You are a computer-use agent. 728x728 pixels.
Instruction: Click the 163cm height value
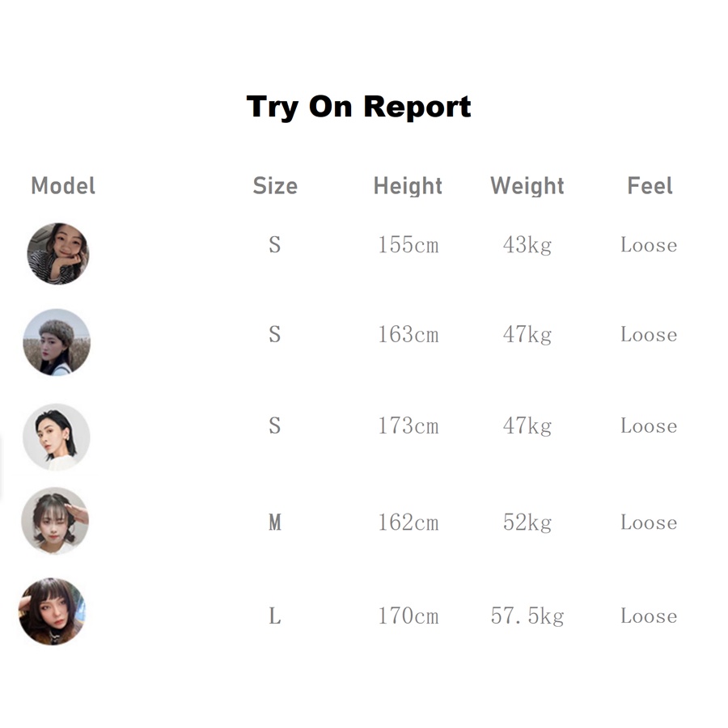(x=408, y=335)
